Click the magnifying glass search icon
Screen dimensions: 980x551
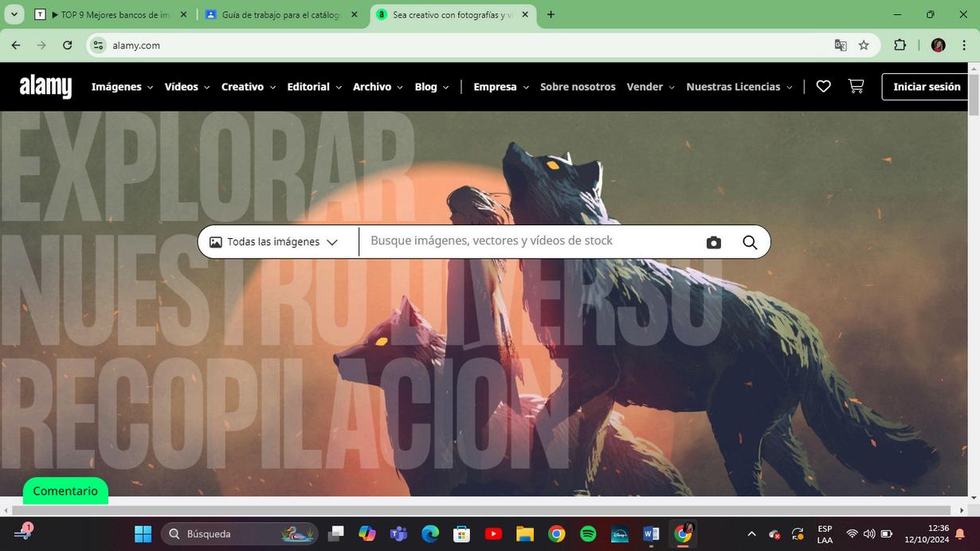point(750,242)
